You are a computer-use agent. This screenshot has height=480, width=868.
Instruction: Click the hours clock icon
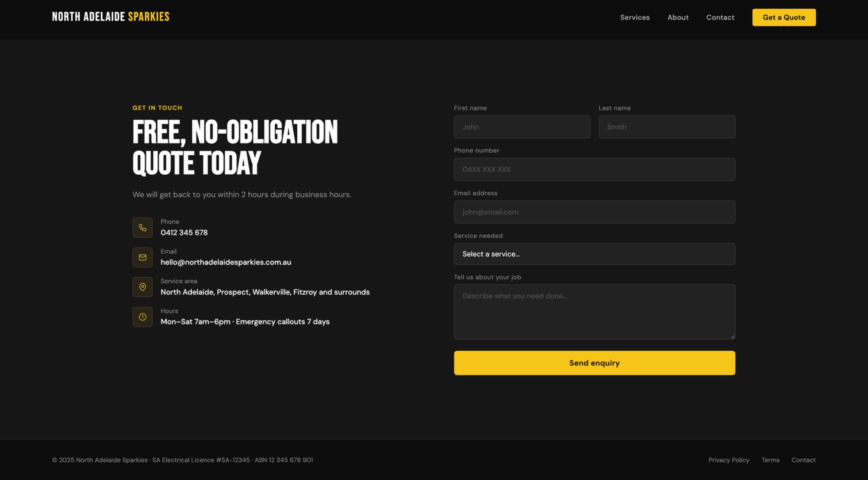pos(142,317)
